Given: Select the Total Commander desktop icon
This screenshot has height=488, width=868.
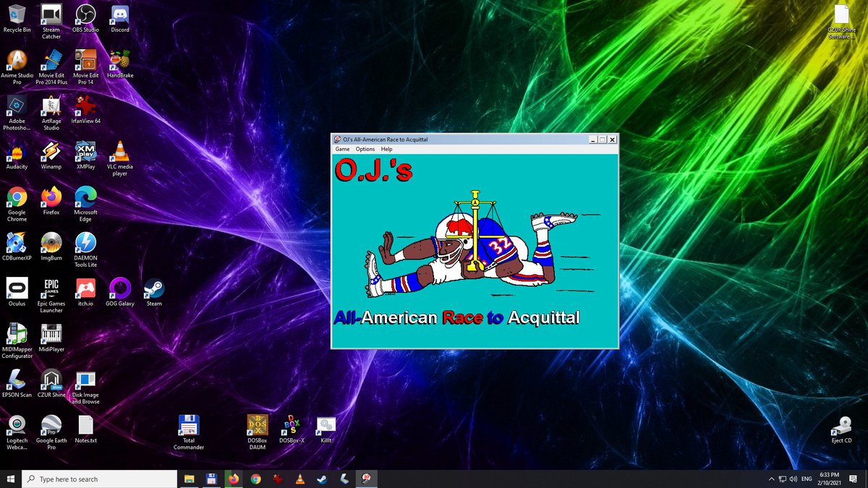Looking at the screenshot, I should pos(189,432).
